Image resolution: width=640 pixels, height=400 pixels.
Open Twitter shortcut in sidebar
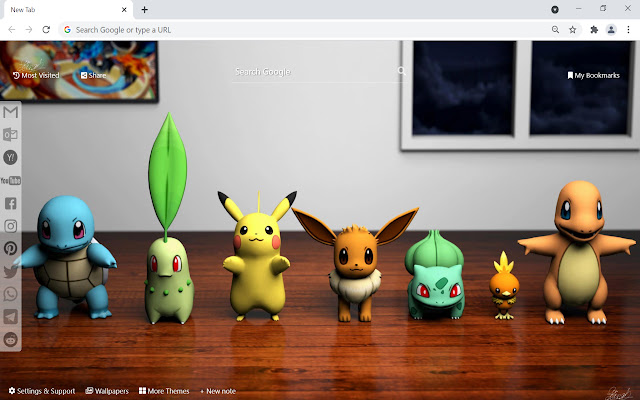[11, 271]
